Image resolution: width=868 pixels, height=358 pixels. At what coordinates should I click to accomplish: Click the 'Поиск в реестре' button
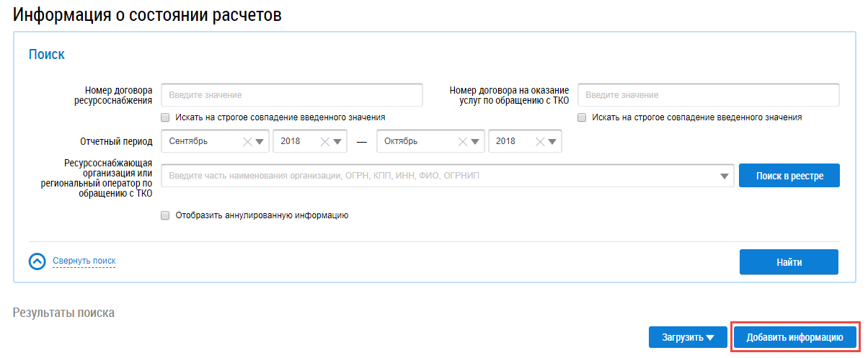(789, 176)
